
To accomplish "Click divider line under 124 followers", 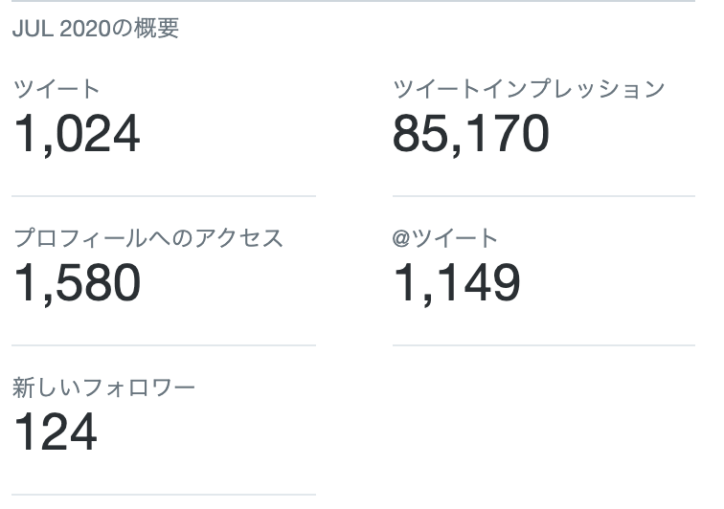I will click(164, 495).
